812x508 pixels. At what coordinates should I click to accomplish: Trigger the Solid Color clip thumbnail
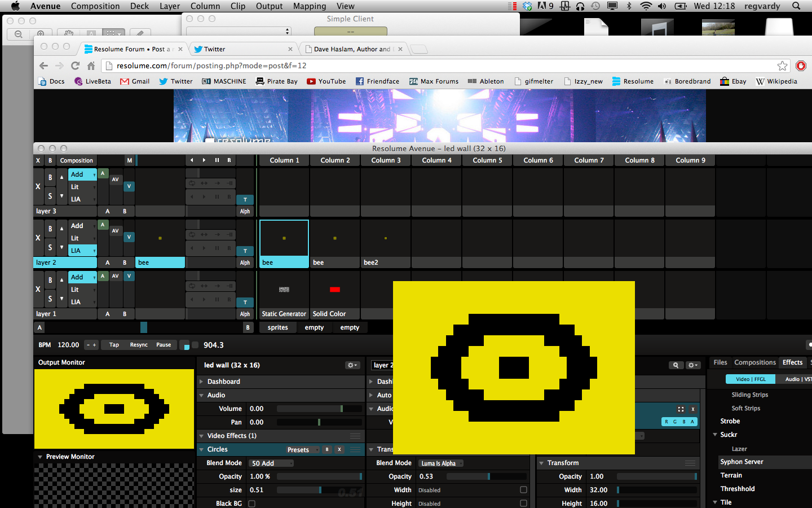[x=334, y=290]
